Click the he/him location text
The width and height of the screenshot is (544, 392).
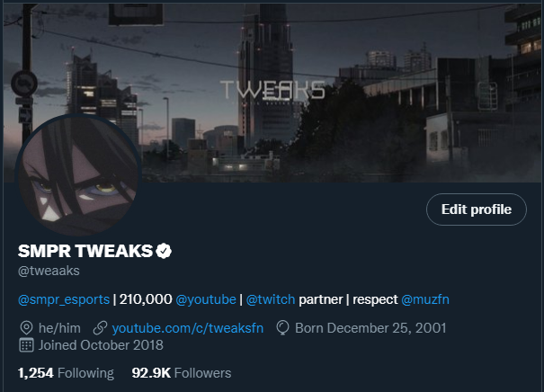59,328
